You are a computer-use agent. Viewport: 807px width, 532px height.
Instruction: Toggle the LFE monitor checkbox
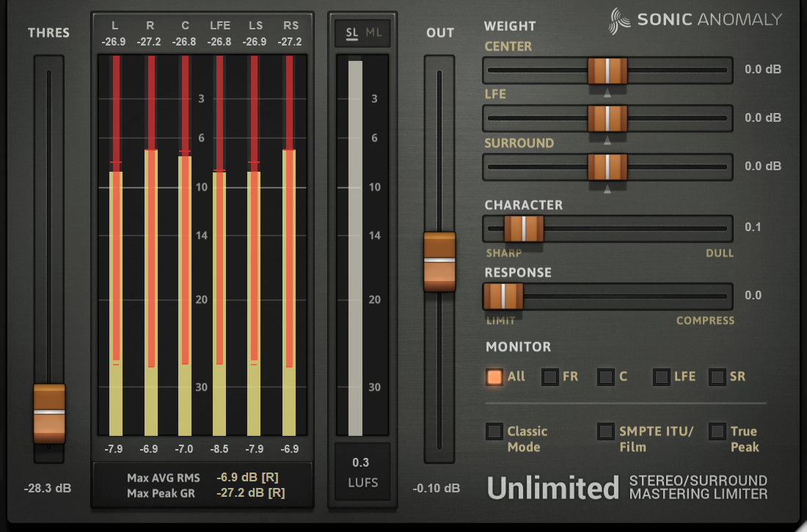click(x=661, y=377)
